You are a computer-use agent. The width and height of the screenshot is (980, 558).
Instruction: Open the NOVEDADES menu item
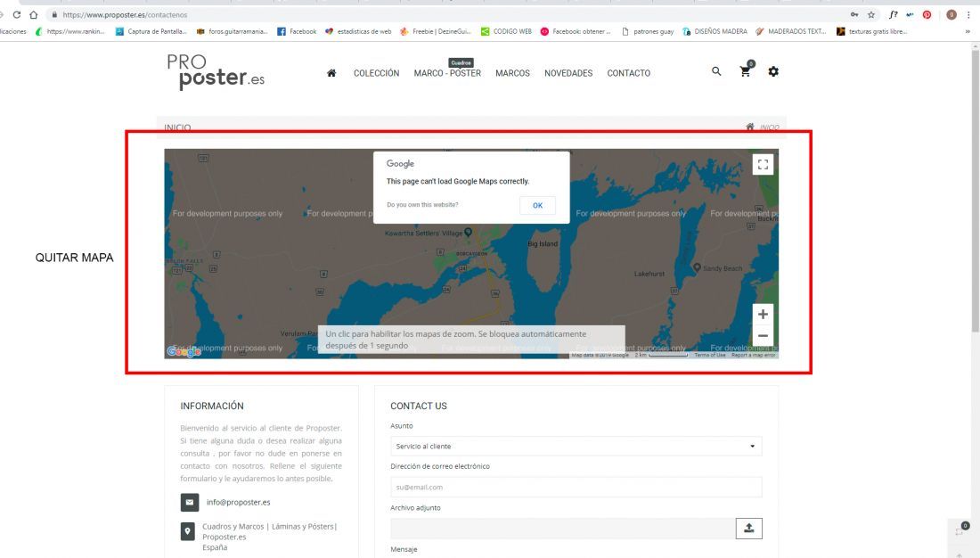pyautogui.click(x=568, y=73)
